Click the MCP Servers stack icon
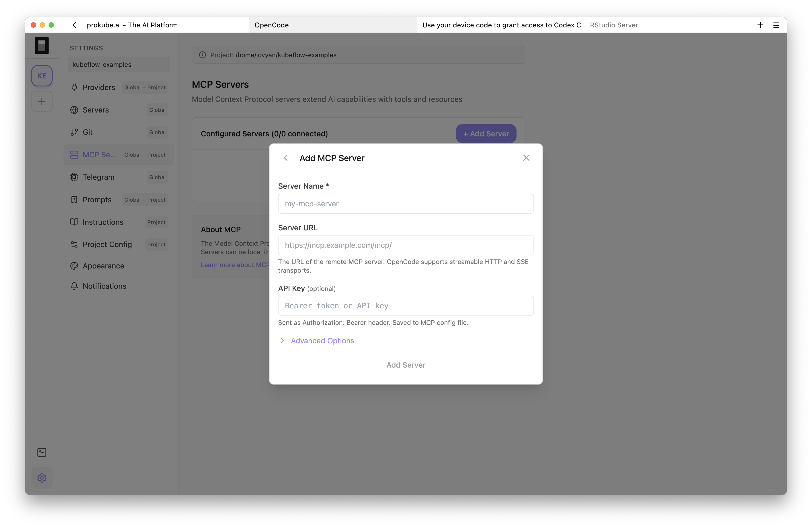 (x=74, y=155)
